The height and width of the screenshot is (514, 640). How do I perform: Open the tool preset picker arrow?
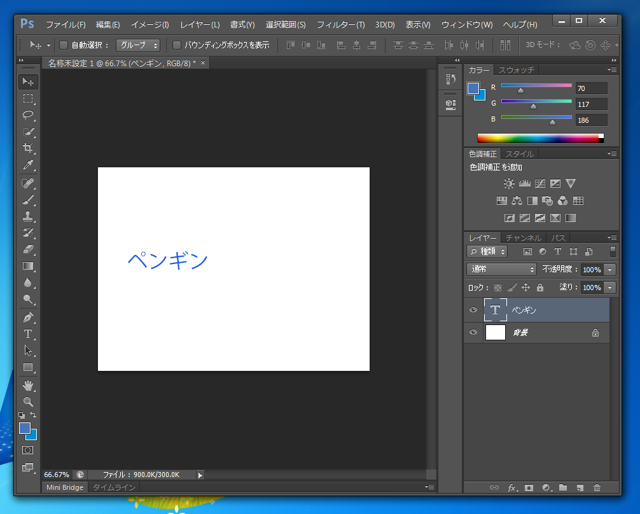pos(49,45)
